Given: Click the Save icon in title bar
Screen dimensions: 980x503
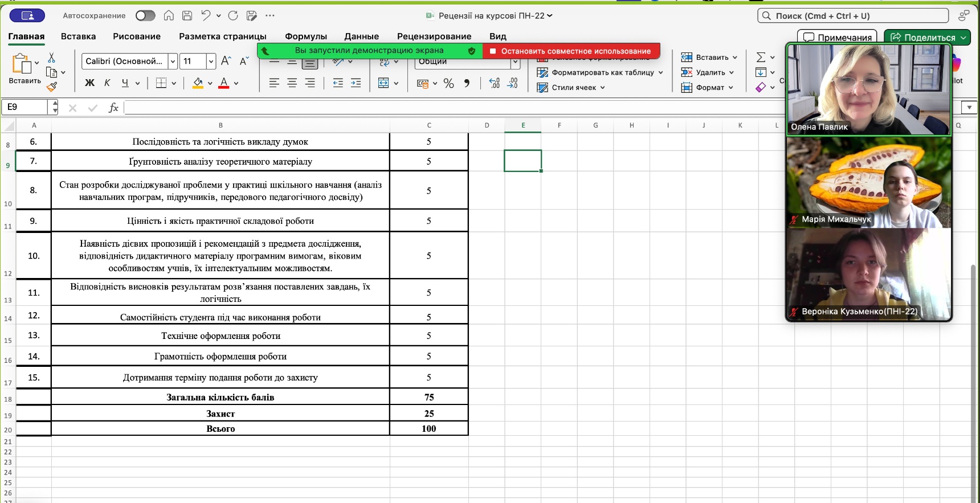Looking at the screenshot, I should [187, 15].
